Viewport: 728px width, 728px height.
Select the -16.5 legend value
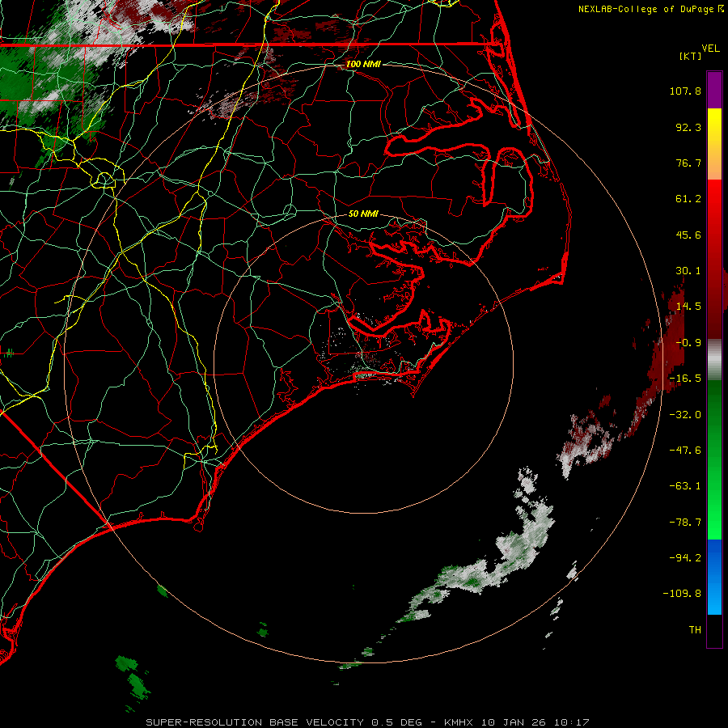(x=685, y=379)
